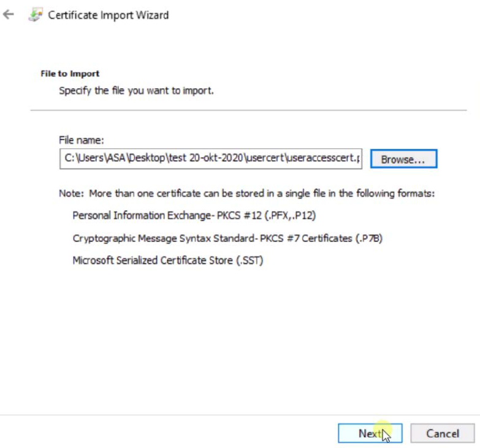The width and height of the screenshot is (480, 448).
Task: Click the back arrow in the wizard header
Action: (9, 15)
